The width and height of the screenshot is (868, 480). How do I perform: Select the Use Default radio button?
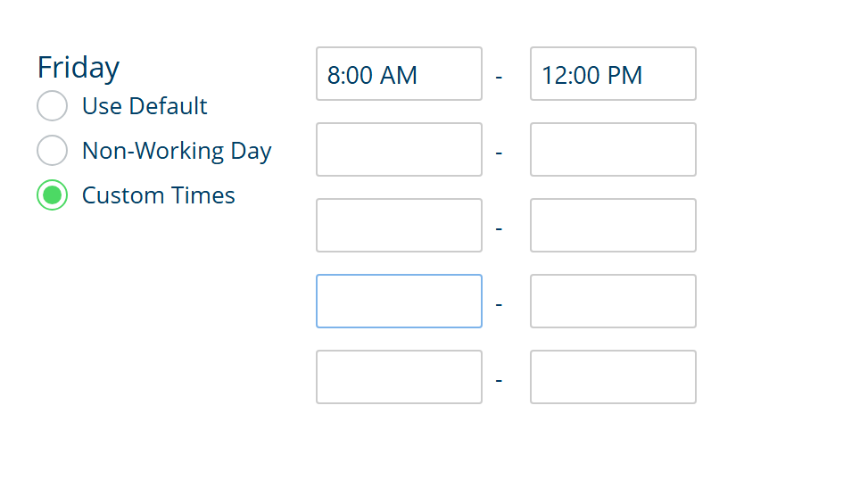click(52, 106)
